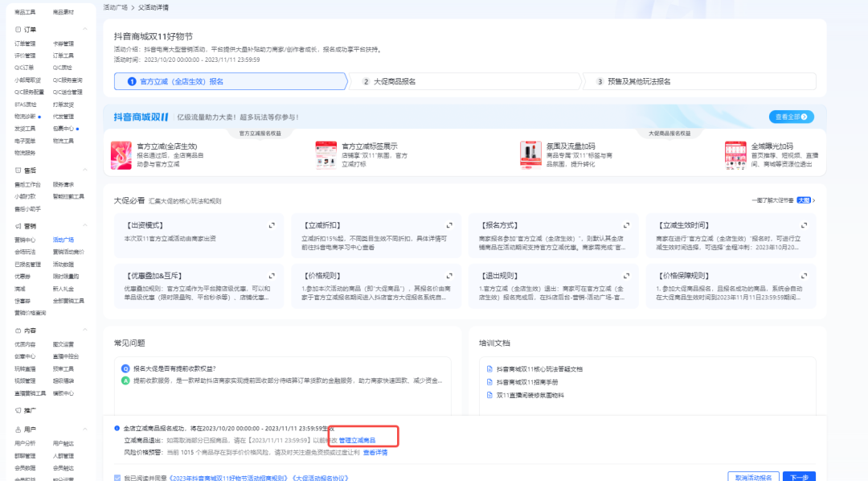The width and height of the screenshot is (868, 481).
Task: Open 包裹中心 in the sidebar menu
Action: point(63,129)
